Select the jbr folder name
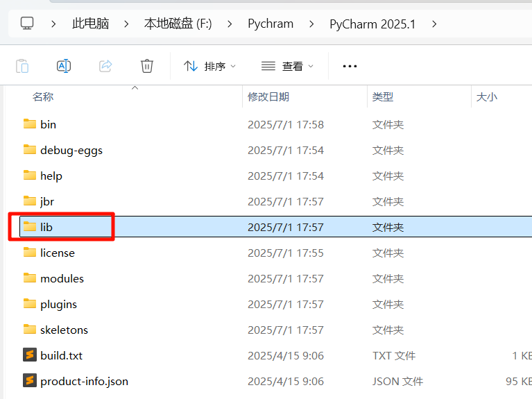This screenshot has width=532, height=399. point(47,202)
